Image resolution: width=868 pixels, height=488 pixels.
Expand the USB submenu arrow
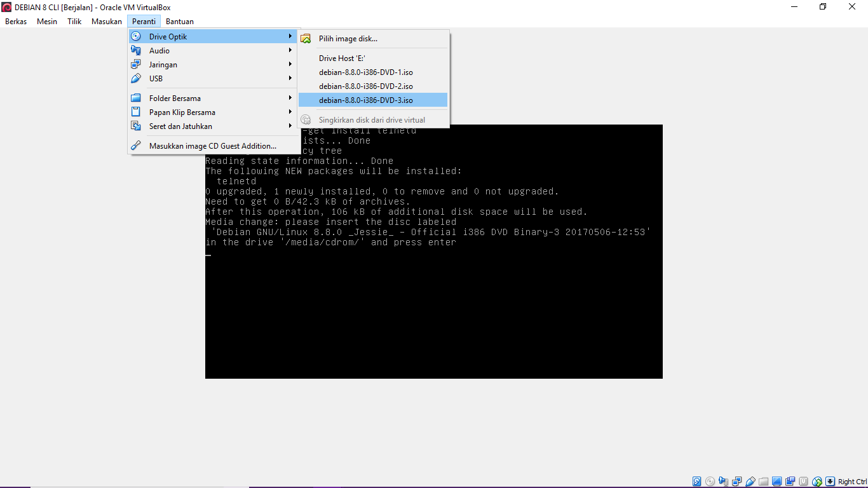point(290,78)
